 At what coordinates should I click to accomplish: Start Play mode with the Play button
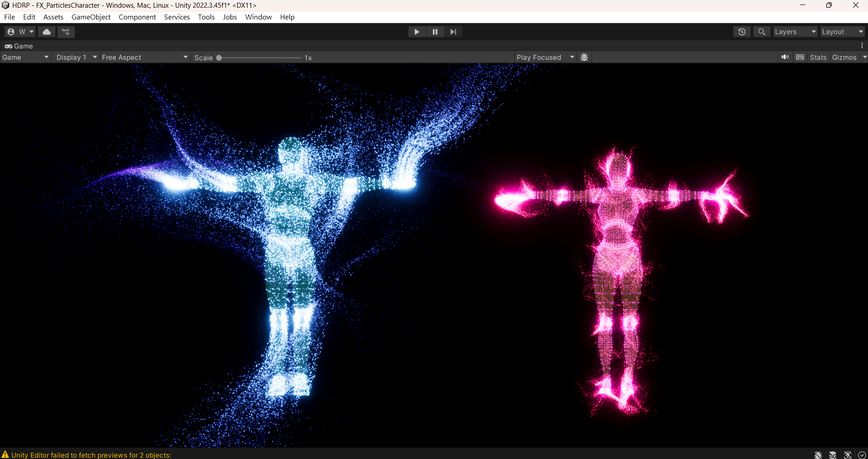417,32
